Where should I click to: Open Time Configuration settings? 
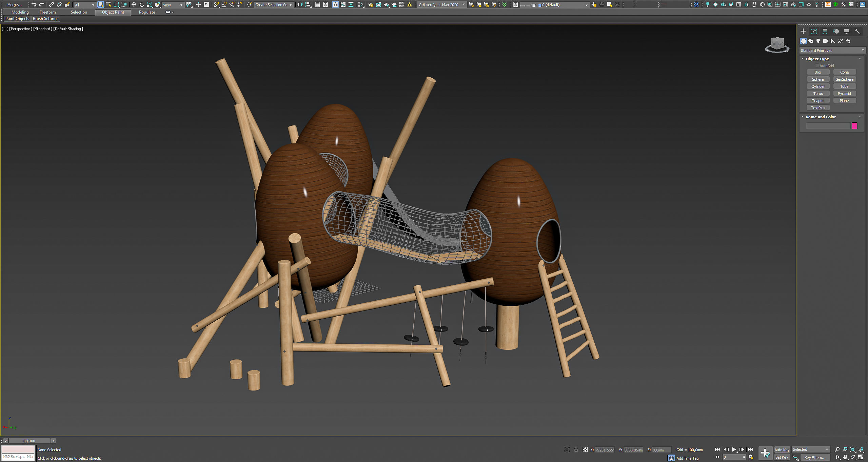pos(751,457)
